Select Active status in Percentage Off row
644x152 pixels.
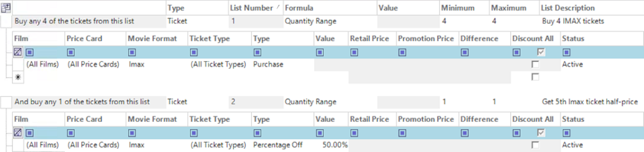coord(602,145)
